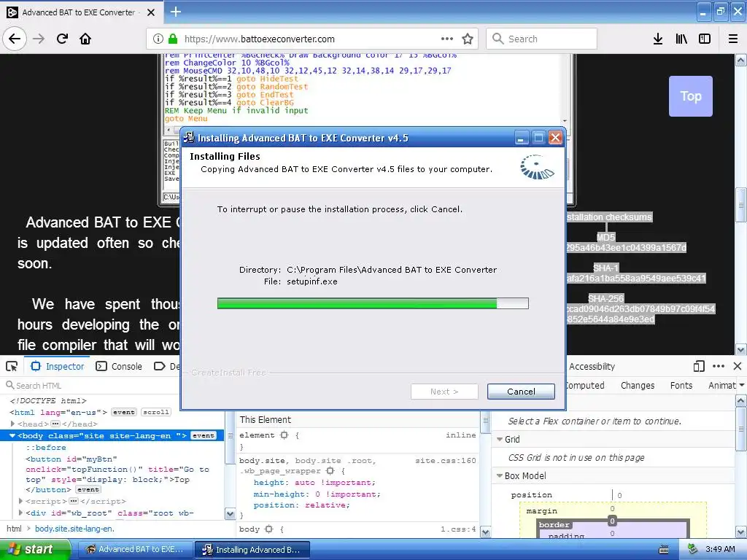Click the event badge on html element
The height and width of the screenshot is (560, 747).
click(124, 412)
